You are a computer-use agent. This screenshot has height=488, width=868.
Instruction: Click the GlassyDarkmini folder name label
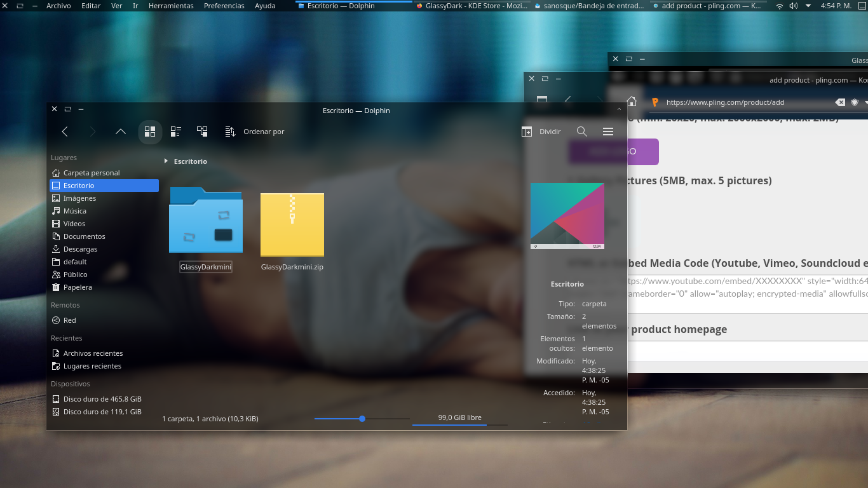[x=206, y=267]
